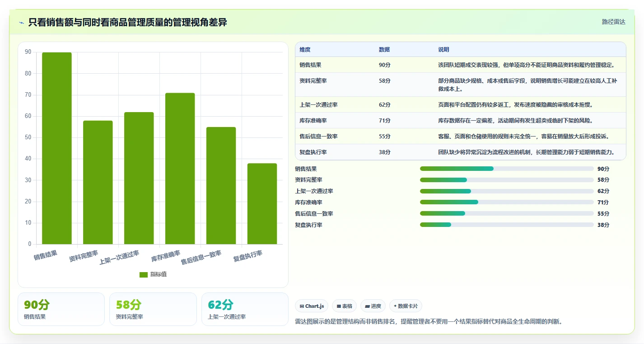This screenshot has width=644, height=344.
Task: Click the 售后信息一致率 bar in chart
Action: tap(221, 185)
